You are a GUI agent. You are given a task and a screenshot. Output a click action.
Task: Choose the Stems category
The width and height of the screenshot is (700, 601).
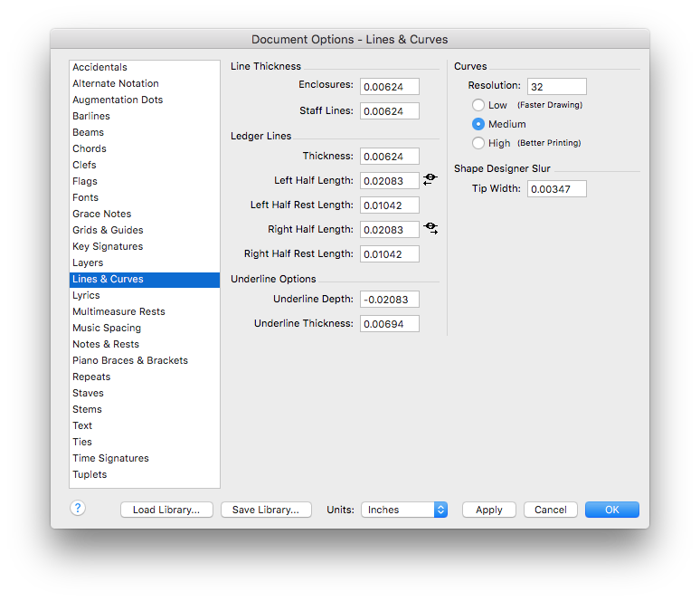tap(145, 410)
